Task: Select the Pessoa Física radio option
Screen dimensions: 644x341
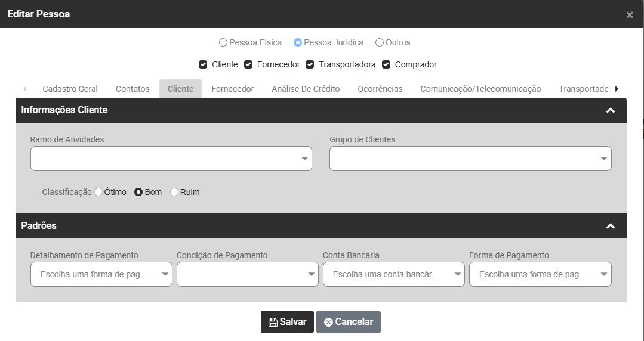Action: 223,42
